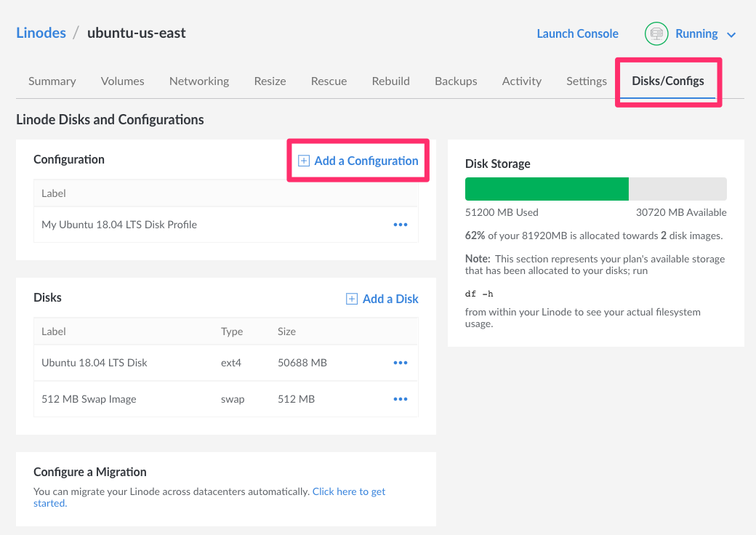Open the Volumes tab

[122, 81]
